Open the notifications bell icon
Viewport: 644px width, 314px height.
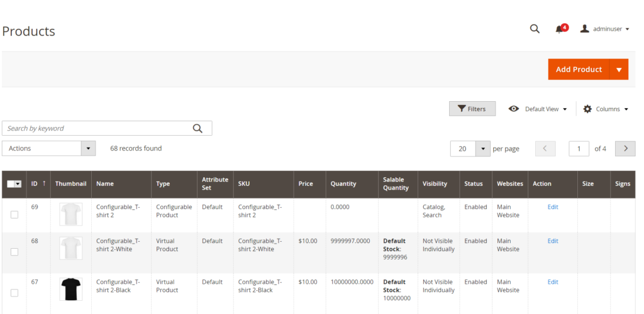pos(559,29)
